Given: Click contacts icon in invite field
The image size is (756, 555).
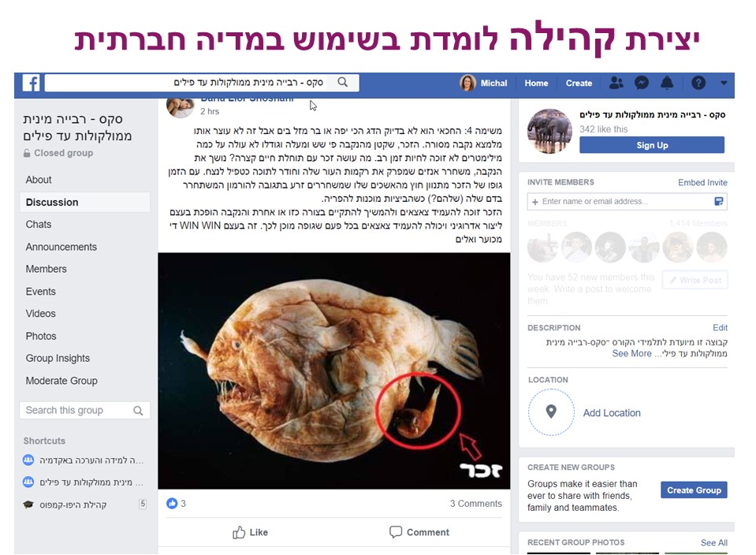Looking at the screenshot, I should coord(718,202).
